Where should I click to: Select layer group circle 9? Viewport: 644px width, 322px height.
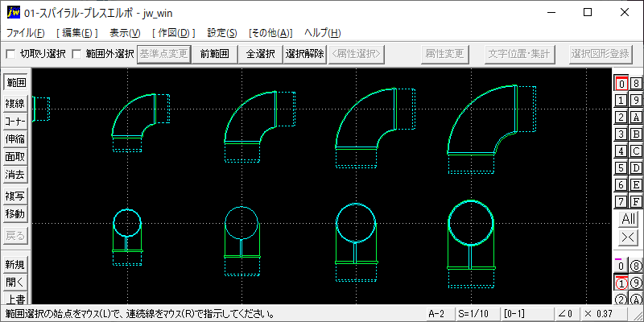[636, 283]
